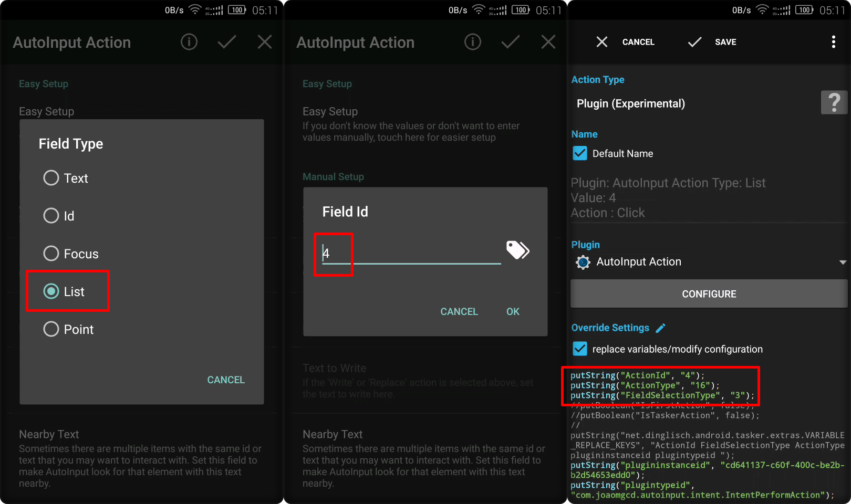Click the pencil icon next to Override Settings
The width and height of the screenshot is (851, 504).
point(661,328)
